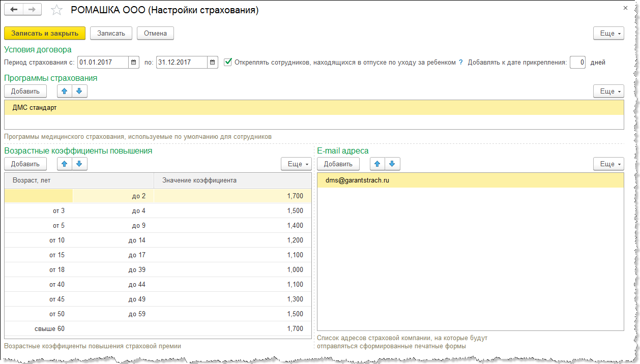Screen dimensions: 640x364
Task: Click Записать и закрыть button
Action: 45,33
